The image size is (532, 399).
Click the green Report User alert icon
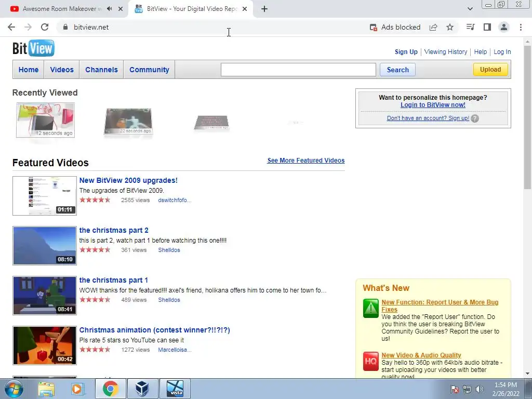tap(370, 308)
